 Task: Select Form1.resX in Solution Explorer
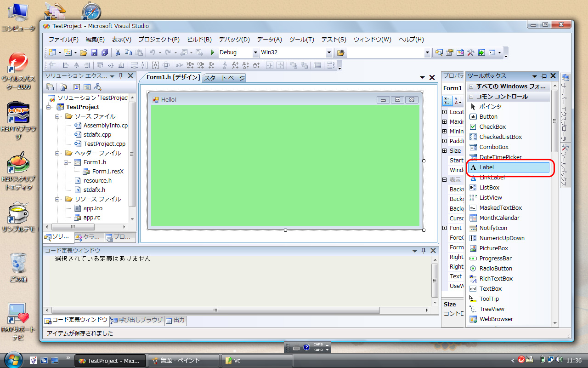(x=108, y=172)
